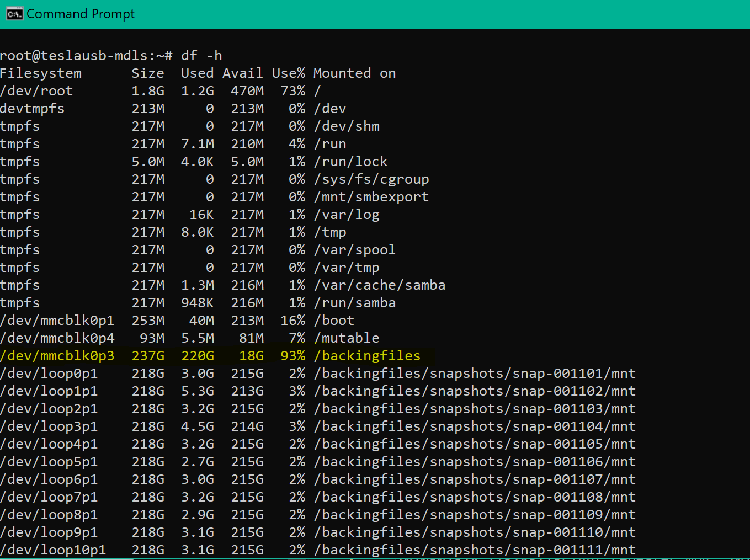Click the '4.5G' used value for loop3p1
The width and height of the screenshot is (750, 560).
coord(198,426)
